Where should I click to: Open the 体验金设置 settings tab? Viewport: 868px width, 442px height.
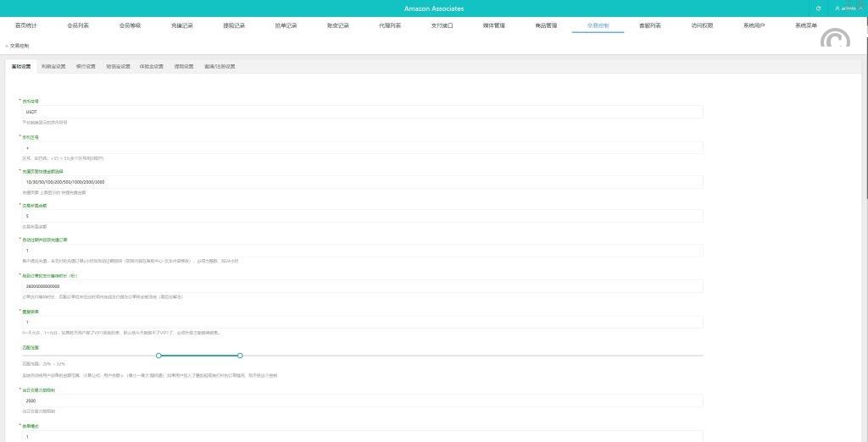point(152,66)
